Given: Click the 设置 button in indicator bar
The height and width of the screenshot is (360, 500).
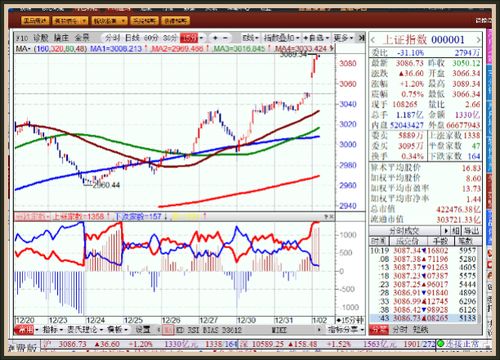Looking at the screenshot, I should pos(143,330).
